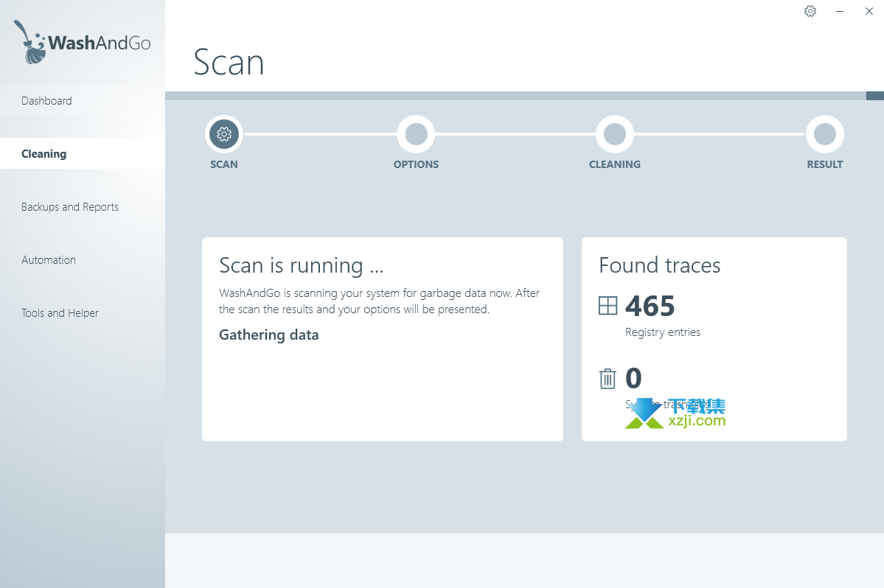Click the registry entries grid icon
The height and width of the screenshot is (588, 884).
608,306
